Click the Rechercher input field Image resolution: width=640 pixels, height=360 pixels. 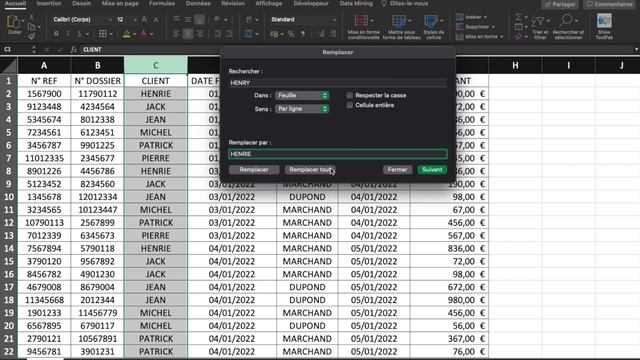(x=338, y=82)
